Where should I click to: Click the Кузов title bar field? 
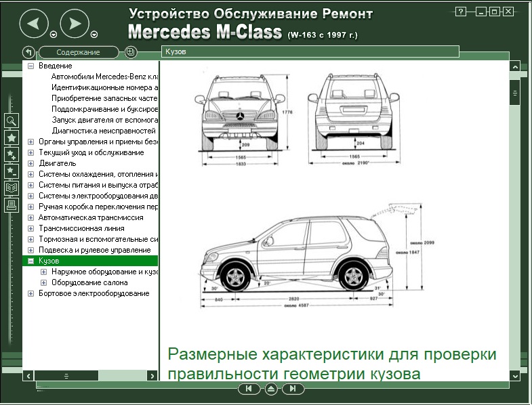point(310,51)
